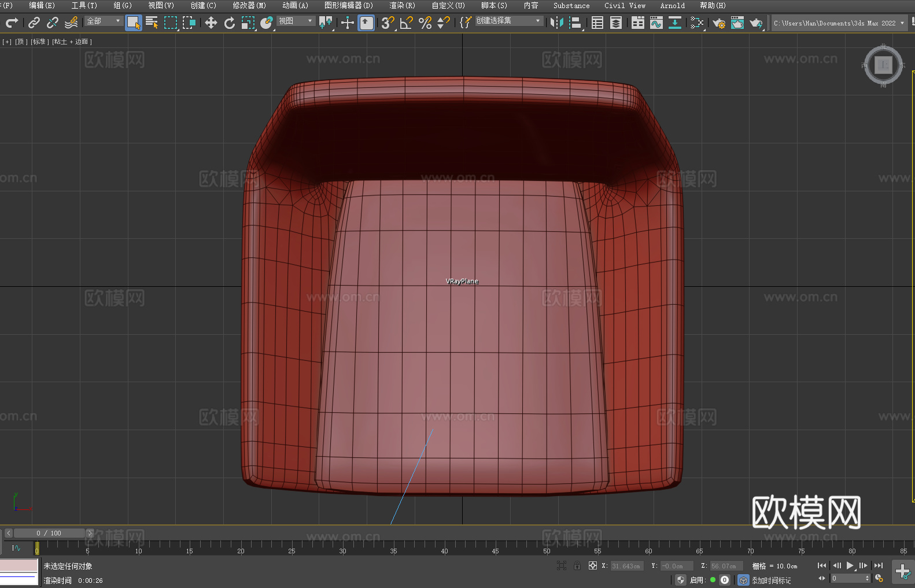Image resolution: width=915 pixels, height=588 pixels.
Task: Open Schematic View
Action: tap(697, 23)
